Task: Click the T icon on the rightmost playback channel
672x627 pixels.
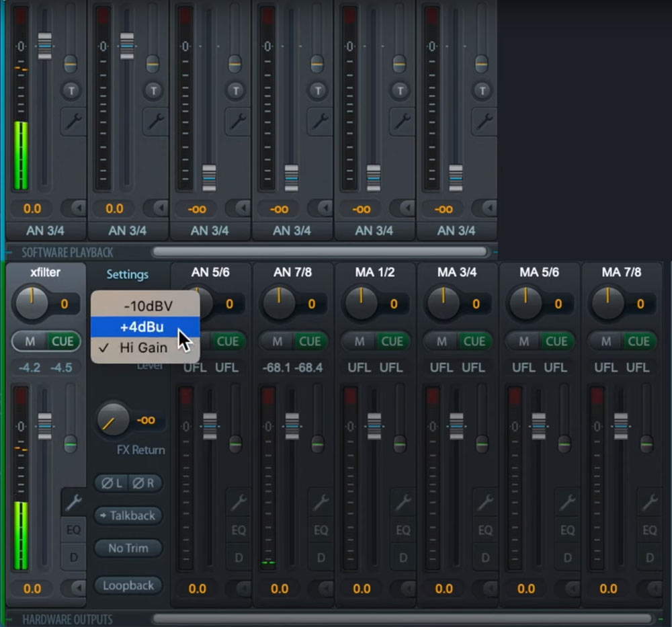Action: (x=482, y=91)
